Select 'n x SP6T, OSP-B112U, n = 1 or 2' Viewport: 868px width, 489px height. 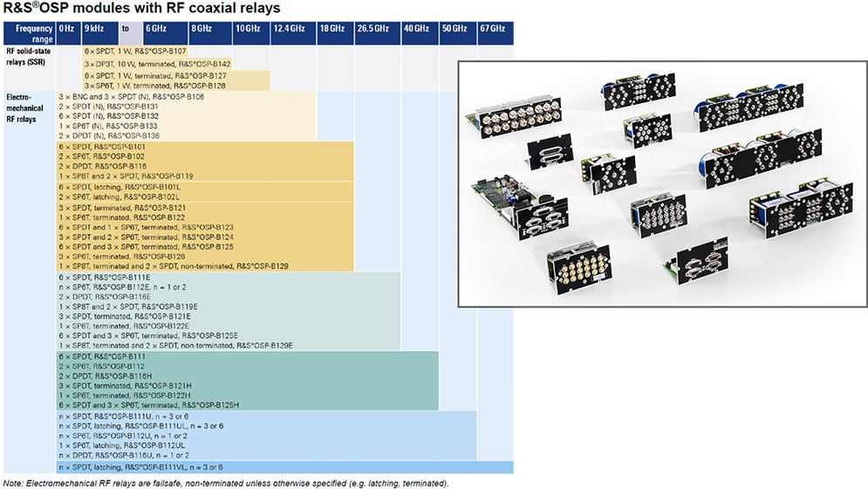(x=124, y=436)
